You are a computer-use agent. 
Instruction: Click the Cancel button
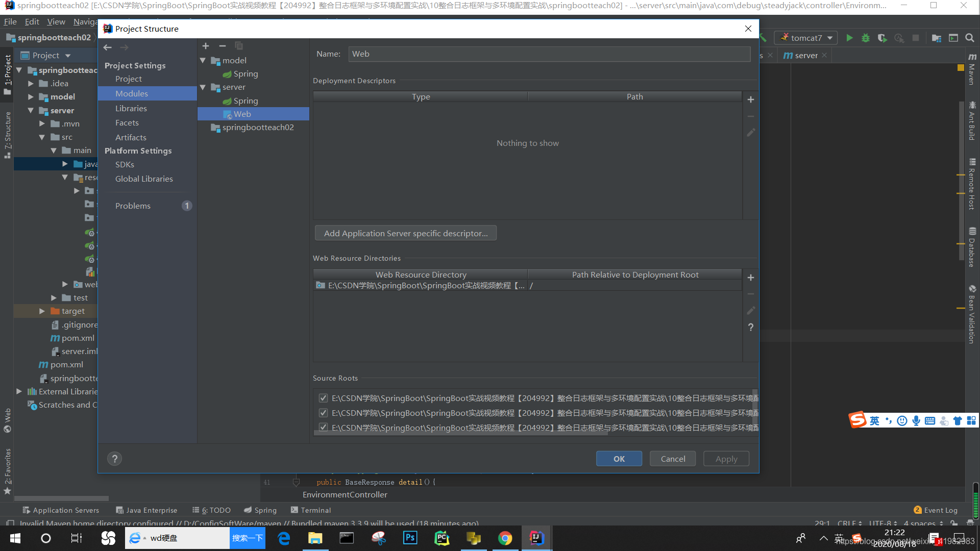[x=673, y=459]
